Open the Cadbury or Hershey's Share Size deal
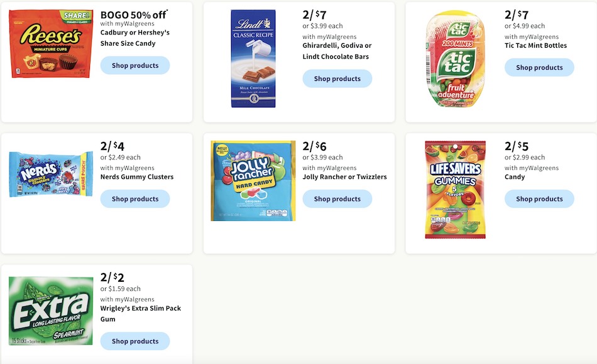The height and width of the screenshot is (364, 597). tap(136, 35)
